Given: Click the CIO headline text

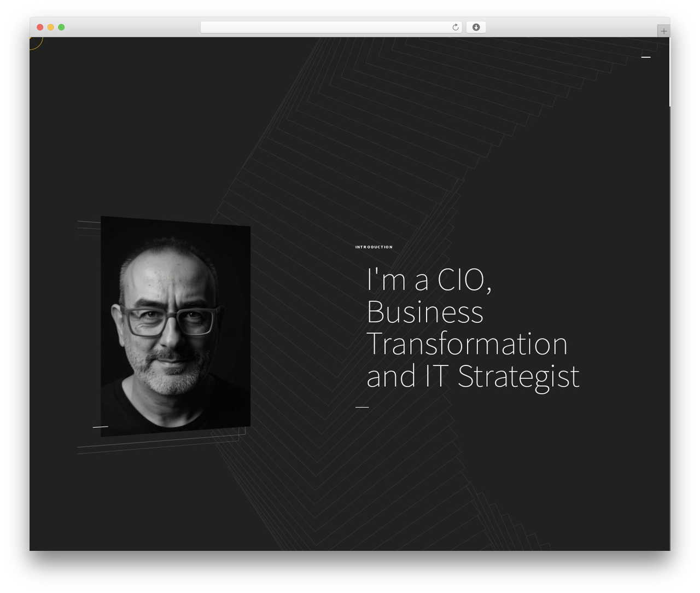Looking at the screenshot, I should point(473,328).
